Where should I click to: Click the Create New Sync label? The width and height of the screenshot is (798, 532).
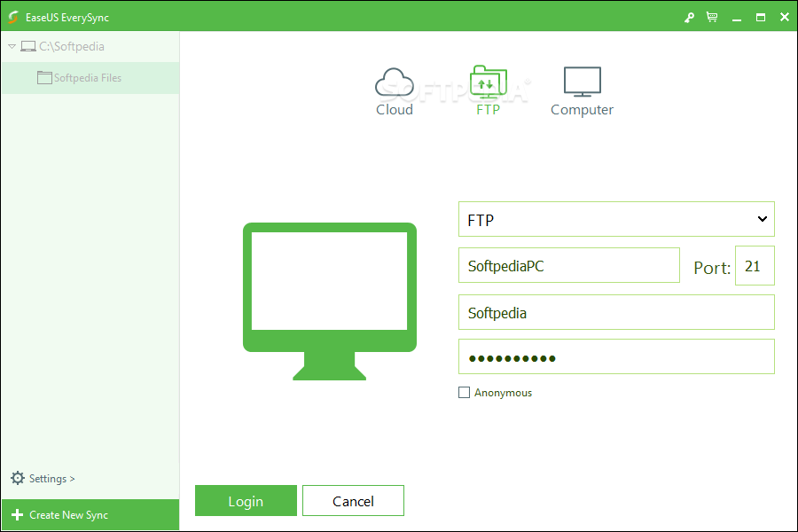point(68,514)
